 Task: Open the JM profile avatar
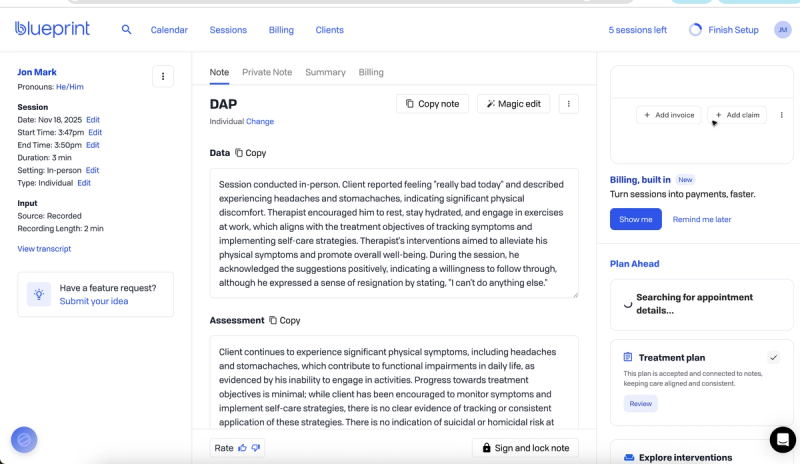pyautogui.click(x=783, y=30)
